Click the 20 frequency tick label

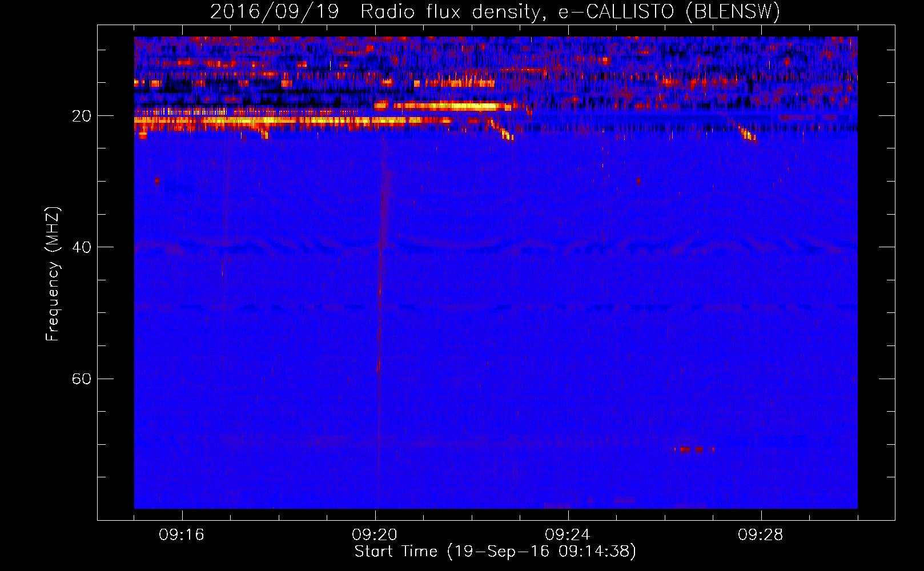[82, 116]
